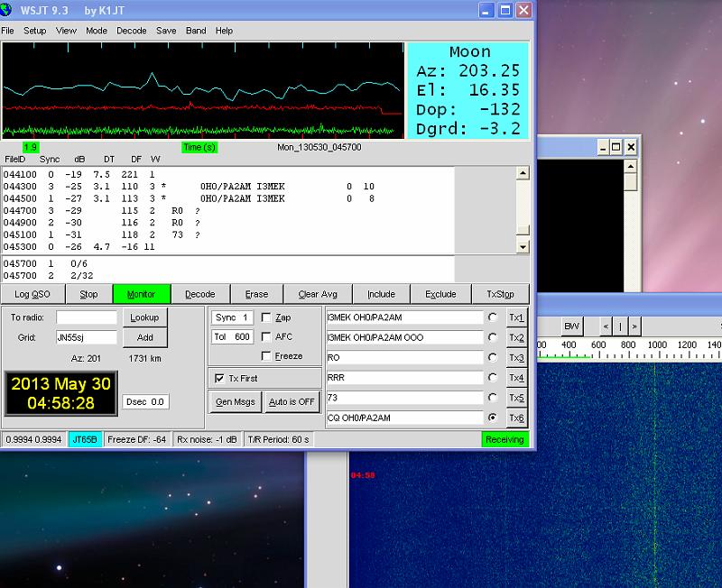Open the View menu

(66, 31)
